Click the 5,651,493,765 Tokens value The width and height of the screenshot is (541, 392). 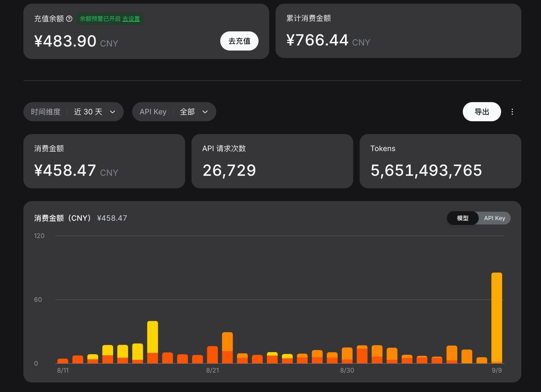pyautogui.click(x=426, y=170)
